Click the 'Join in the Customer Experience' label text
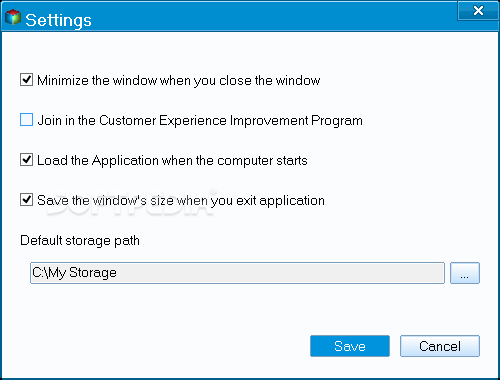Screen dimensions: 500x380 point(200,120)
